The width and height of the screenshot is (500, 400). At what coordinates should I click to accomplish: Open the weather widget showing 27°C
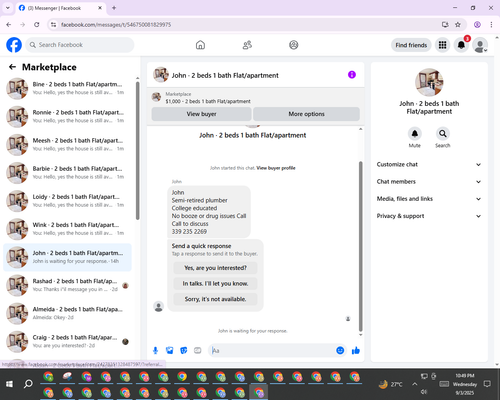(390, 384)
